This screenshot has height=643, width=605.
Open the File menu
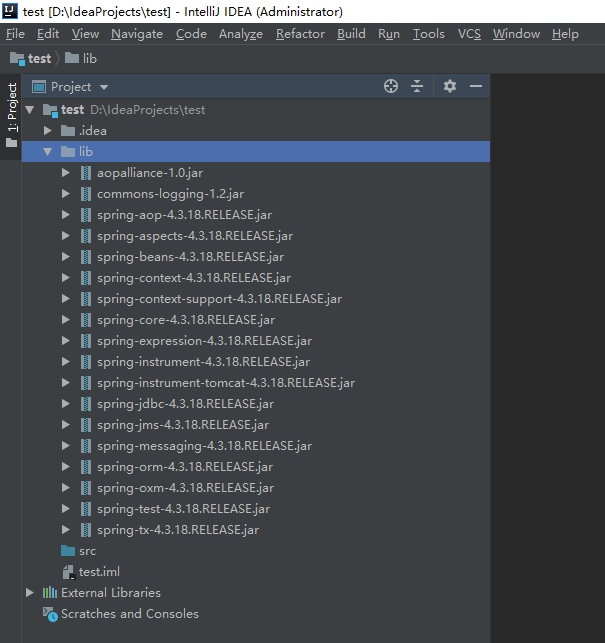click(x=15, y=34)
